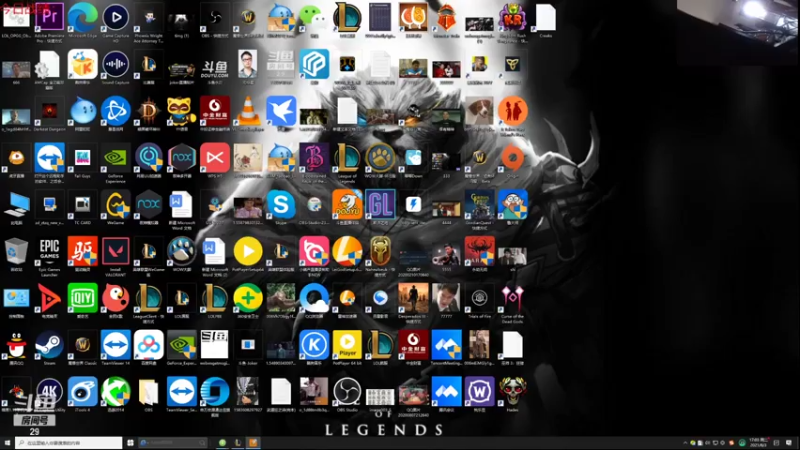Select the purple W hexagon icon
Image resolution: width=800 pixels, height=450 pixels.
479,391
